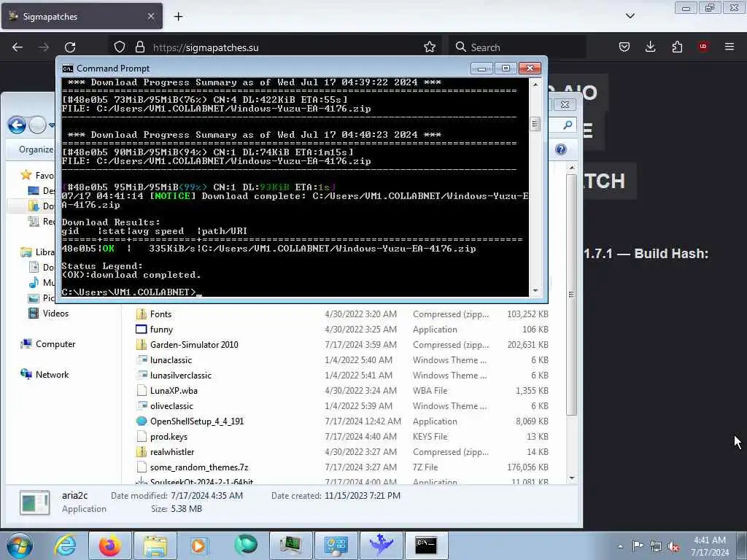Screen dimensions: 747x560
Task: Open the uBlock Origin extension icon
Action: [703, 47]
